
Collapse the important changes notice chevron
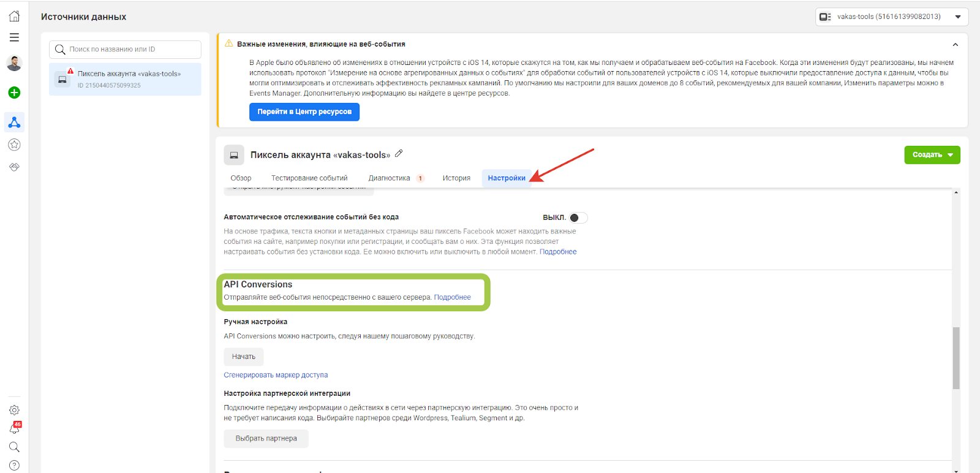click(955, 45)
